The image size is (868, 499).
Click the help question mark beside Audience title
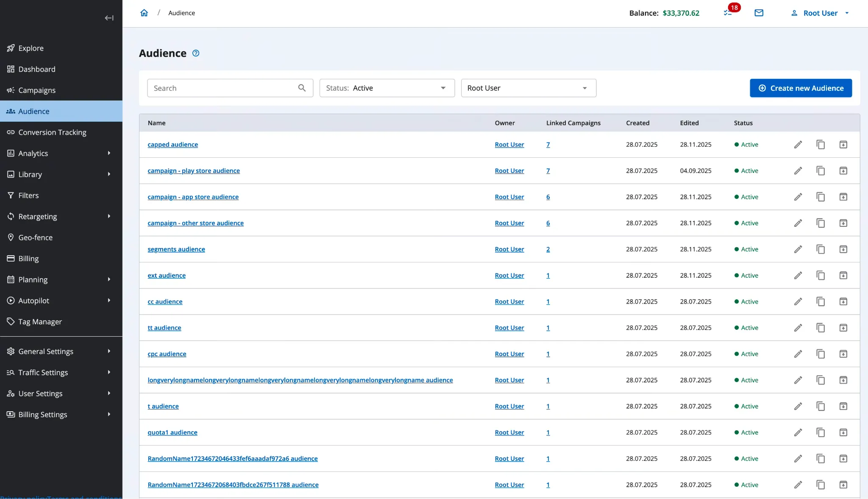pyautogui.click(x=196, y=53)
